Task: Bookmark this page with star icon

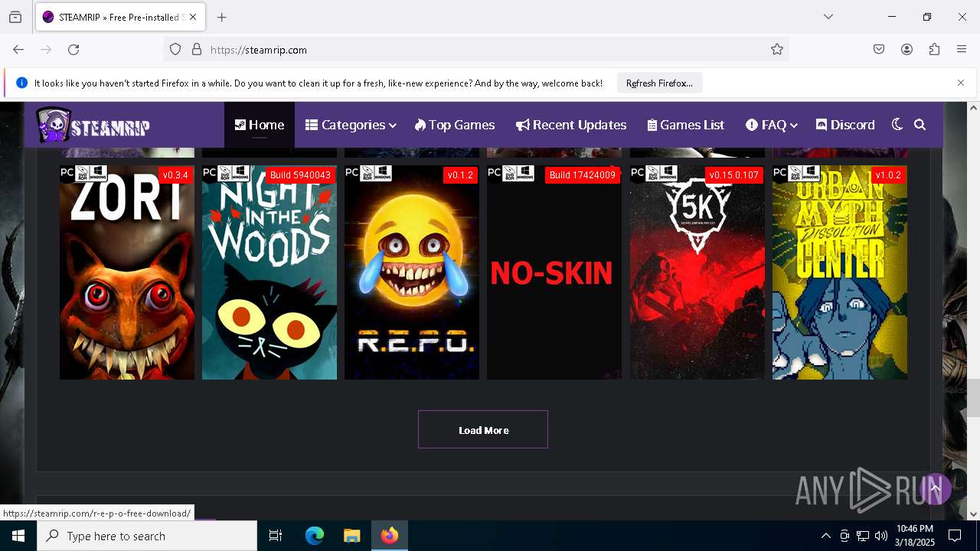Action: 777,50
